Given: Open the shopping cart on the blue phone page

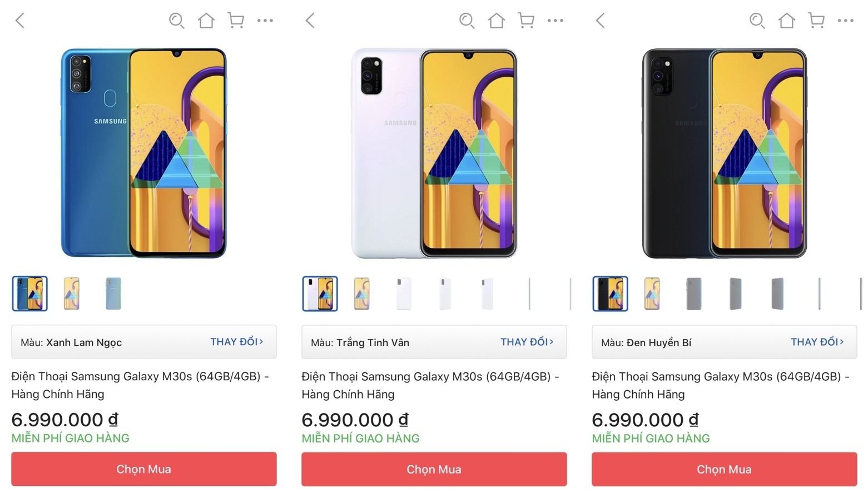Looking at the screenshot, I should [235, 21].
